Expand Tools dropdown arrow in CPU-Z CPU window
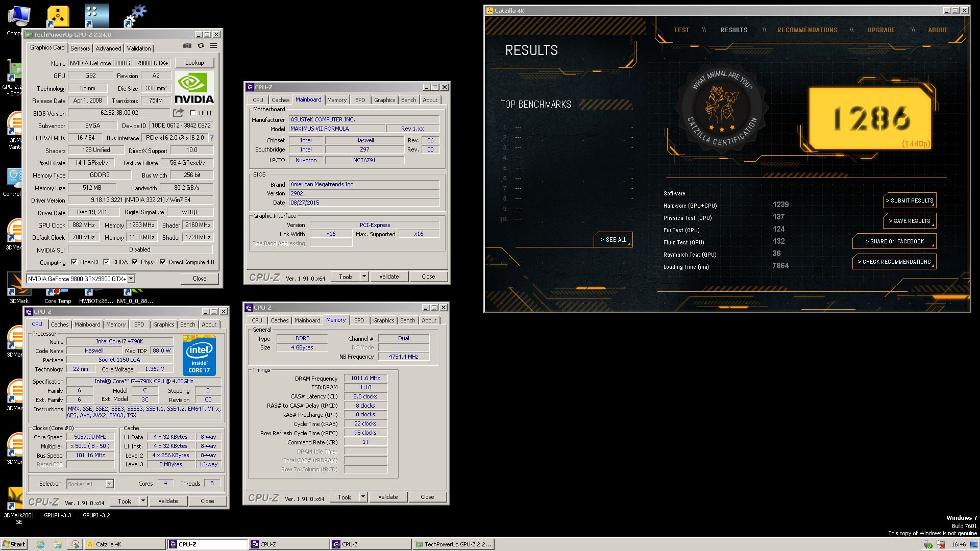 tap(143, 502)
